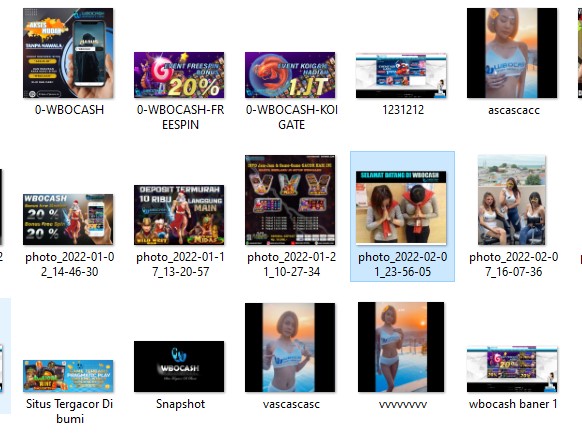Select the vascascasc file thumbnail
The image size is (582, 441).
tap(290, 347)
